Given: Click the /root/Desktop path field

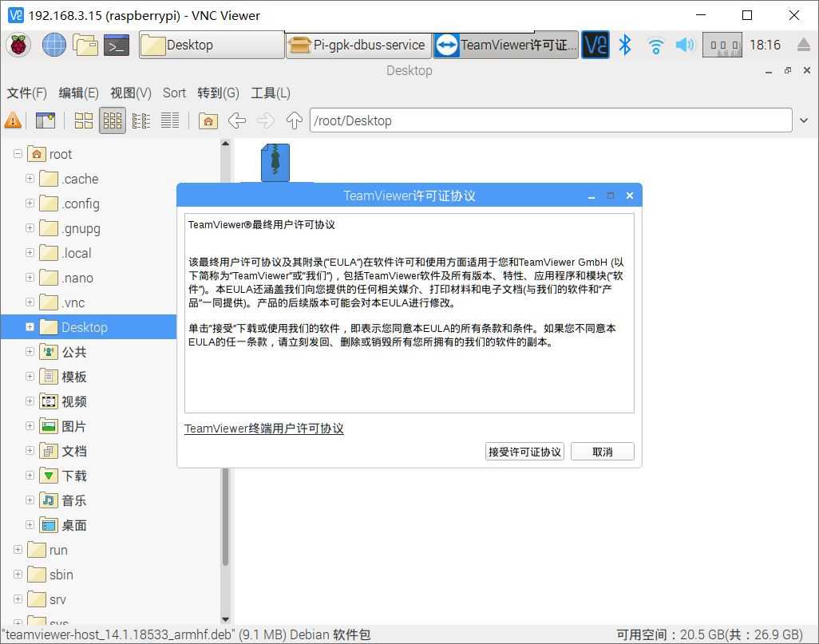Looking at the screenshot, I should [551, 121].
